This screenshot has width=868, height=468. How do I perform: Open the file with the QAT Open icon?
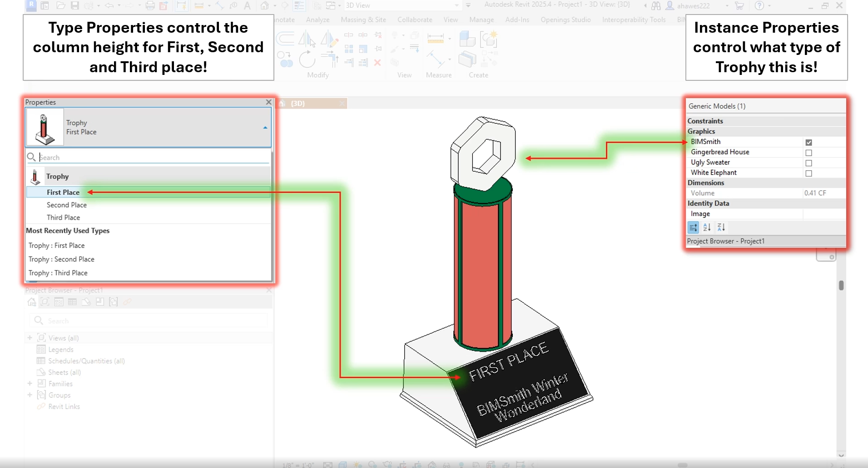coord(60,5)
